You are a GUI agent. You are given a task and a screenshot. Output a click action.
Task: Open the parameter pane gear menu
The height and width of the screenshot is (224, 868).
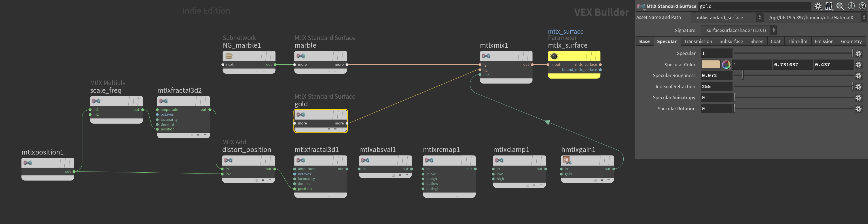click(818, 6)
